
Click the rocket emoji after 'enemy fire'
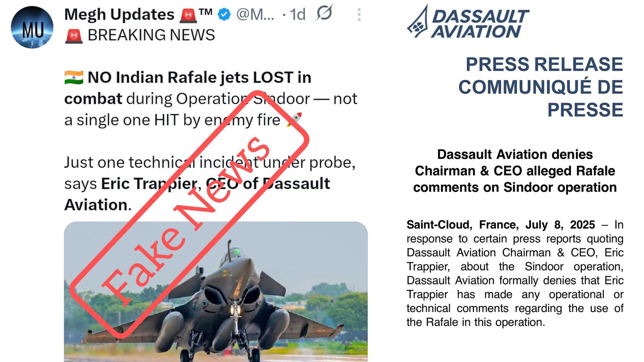click(294, 119)
